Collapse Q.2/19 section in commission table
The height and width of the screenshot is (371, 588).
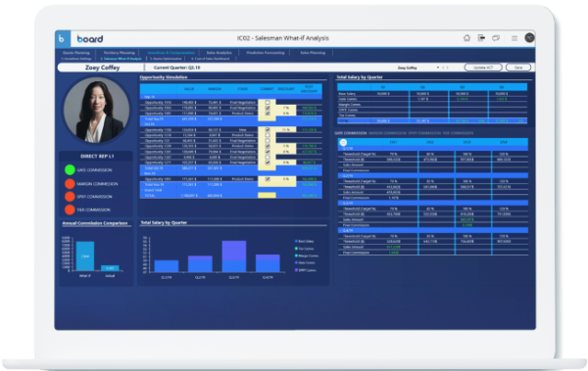(x=340, y=176)
